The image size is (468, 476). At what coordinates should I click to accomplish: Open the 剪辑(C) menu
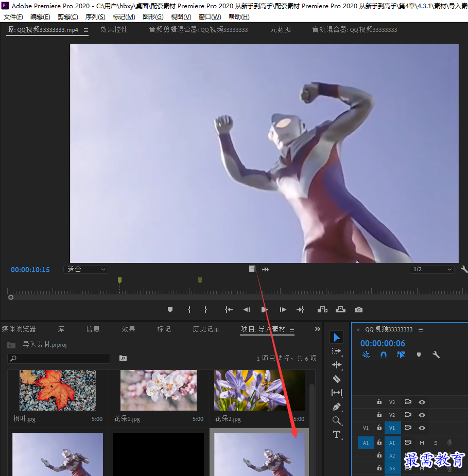coord(68,17)
